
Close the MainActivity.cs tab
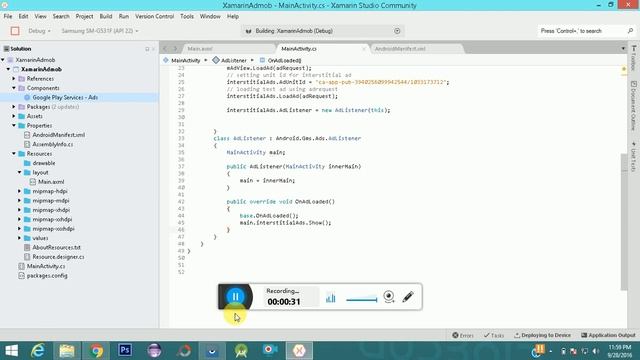[x=364, y=49]
